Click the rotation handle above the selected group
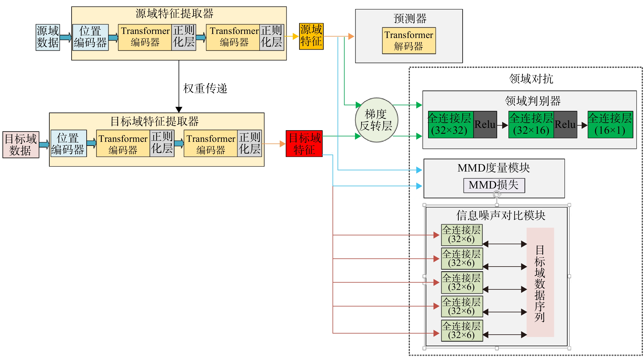The image size is (644, 359). click(x=497, y=194)
